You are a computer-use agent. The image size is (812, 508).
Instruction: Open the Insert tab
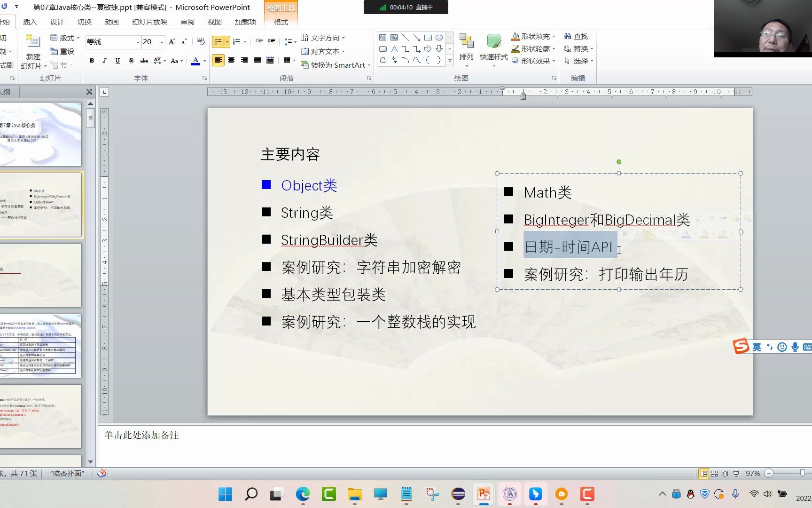click(30, 22)
